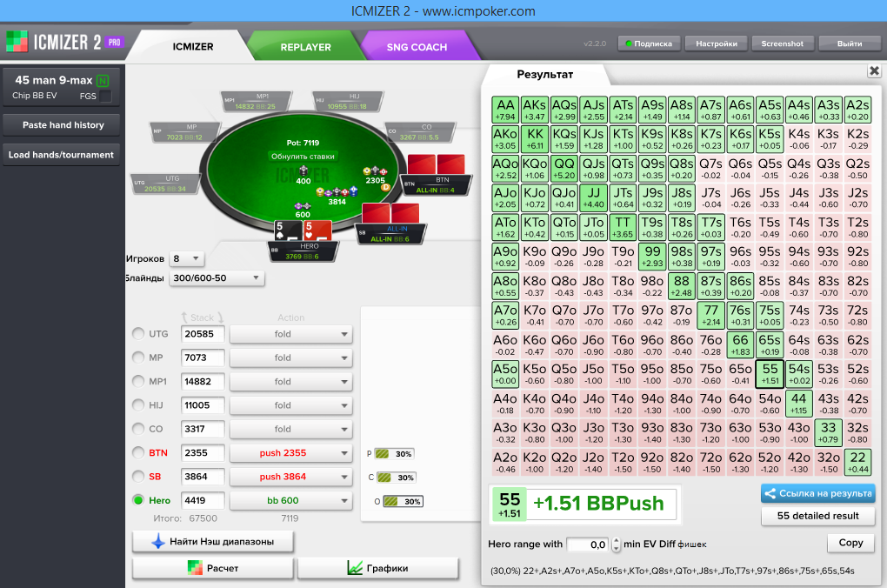Click Hero's hole cards on the table
This screenshot has width=887, height=588.
[303, 231]
